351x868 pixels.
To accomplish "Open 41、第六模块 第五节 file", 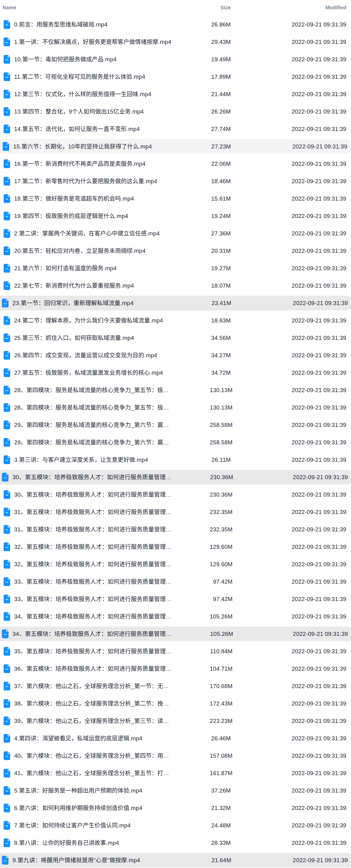I will 92,773.
